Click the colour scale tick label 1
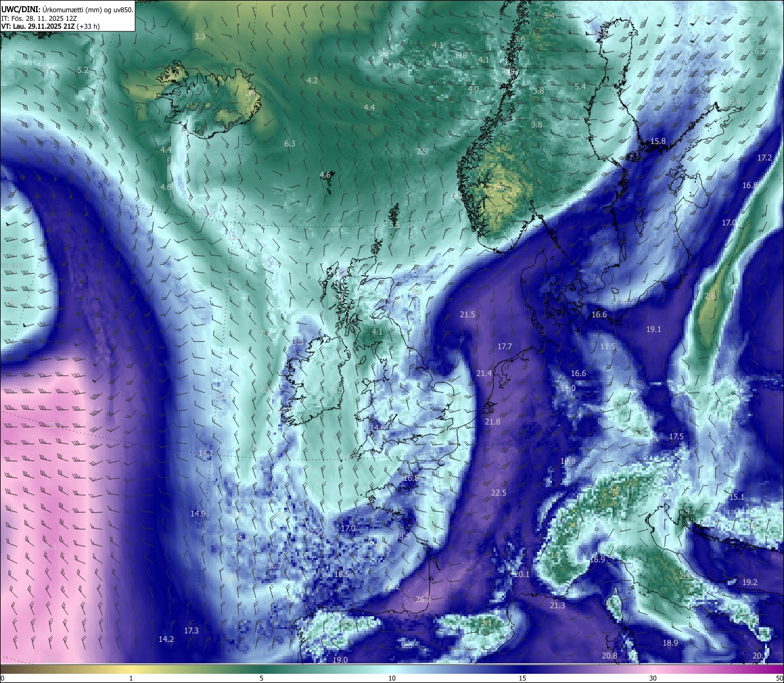Viewport: 784px width, 683px height. point(131,678)
